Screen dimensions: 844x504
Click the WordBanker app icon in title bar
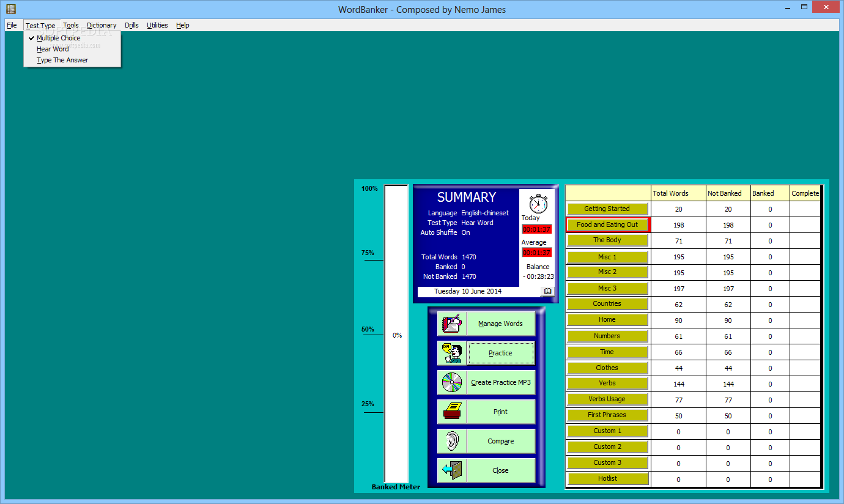point(10,9)
